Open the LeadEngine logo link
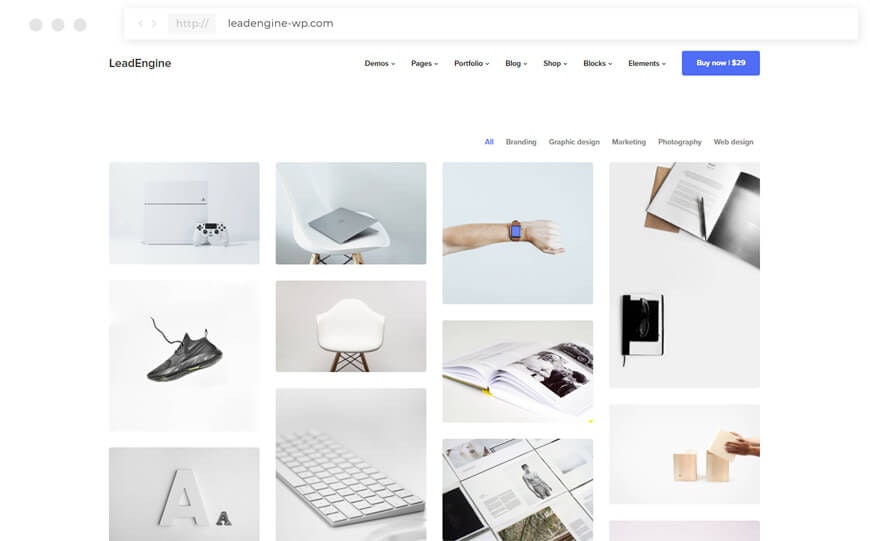 click(140, 63)
